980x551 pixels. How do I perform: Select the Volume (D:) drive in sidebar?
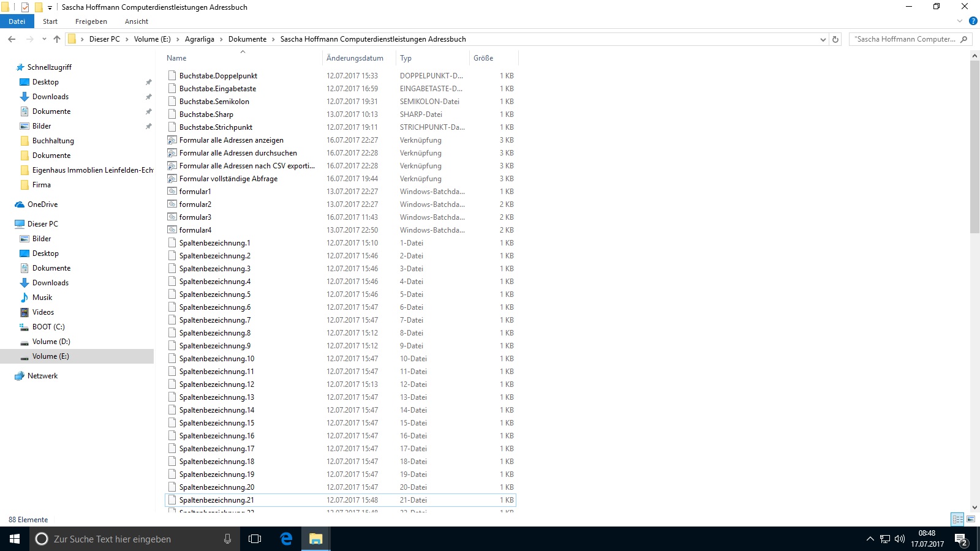pyautogui.click(x=51, y=342)
